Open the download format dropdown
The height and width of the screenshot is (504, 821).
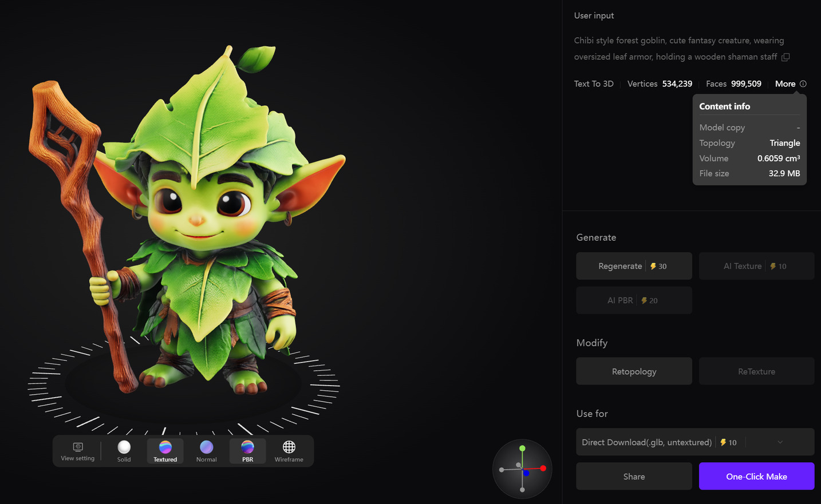point(780,442)
